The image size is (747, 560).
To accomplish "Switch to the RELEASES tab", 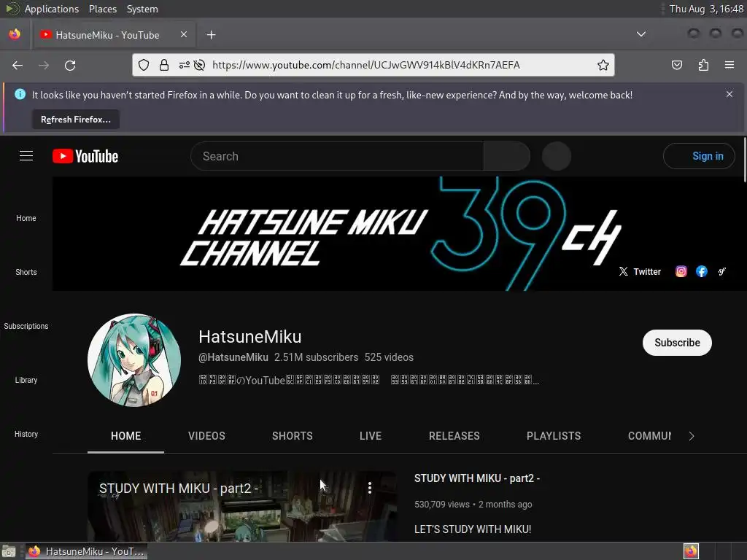I will click(x=454, y=436).
